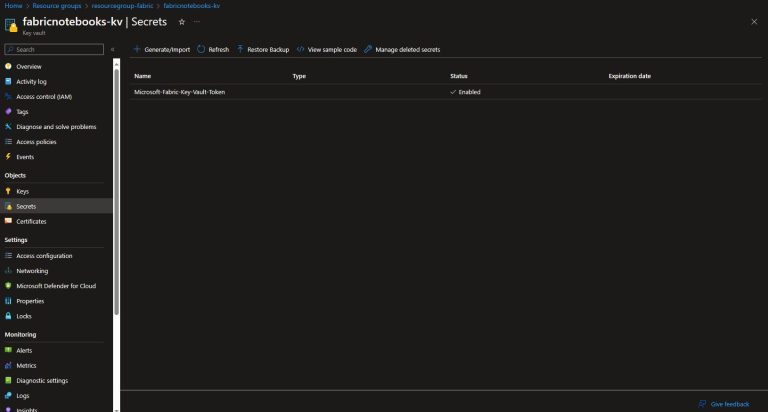Open the fabricnotebooks-kv breadcrumb link

192,6
